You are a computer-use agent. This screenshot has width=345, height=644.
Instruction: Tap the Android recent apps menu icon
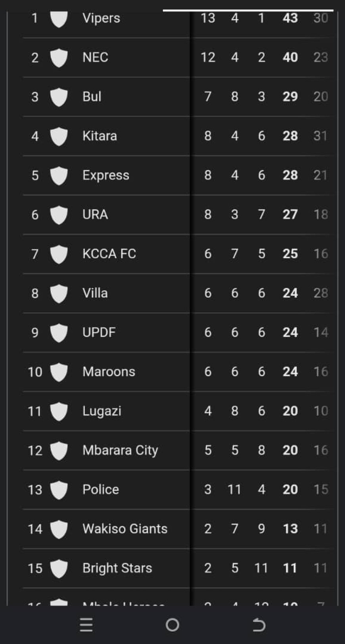click(86, 625)
